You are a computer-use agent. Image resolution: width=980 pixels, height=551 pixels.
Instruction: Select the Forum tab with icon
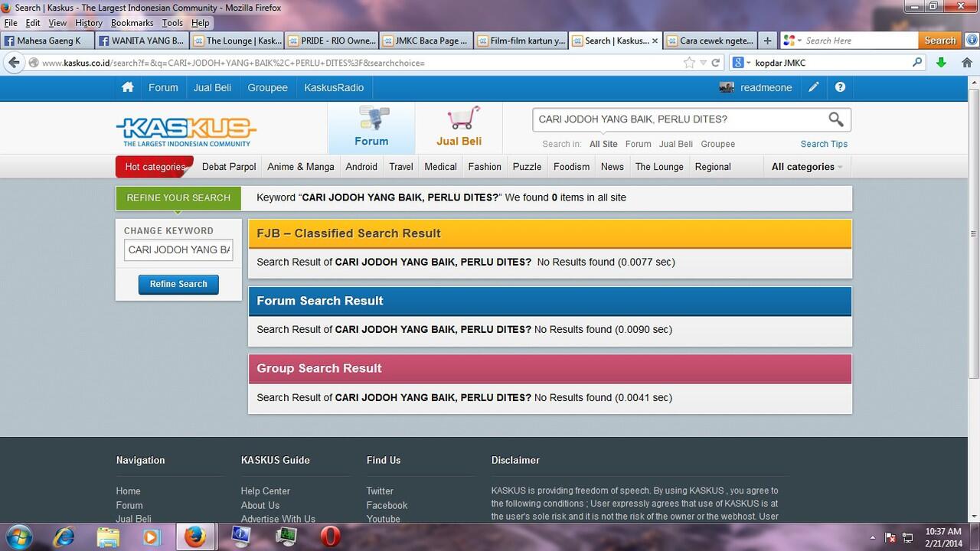click(371, 128)
